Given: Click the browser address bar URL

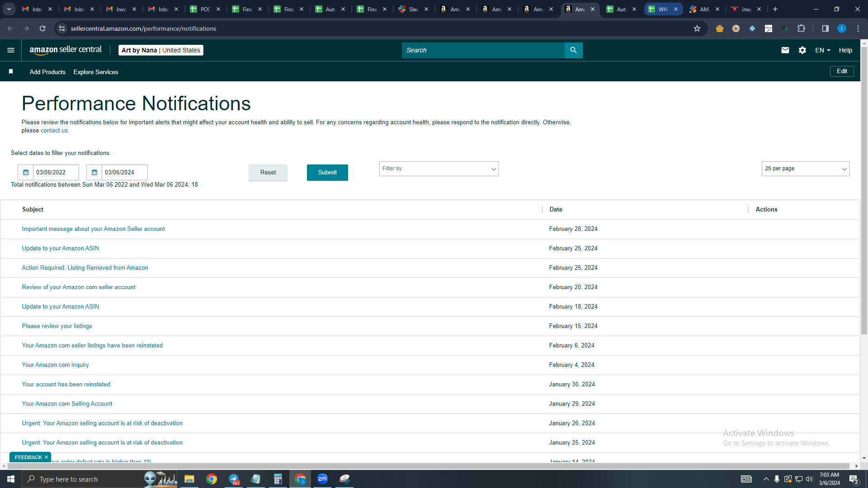Looking at the screenshot, I should tap(143, 28).
